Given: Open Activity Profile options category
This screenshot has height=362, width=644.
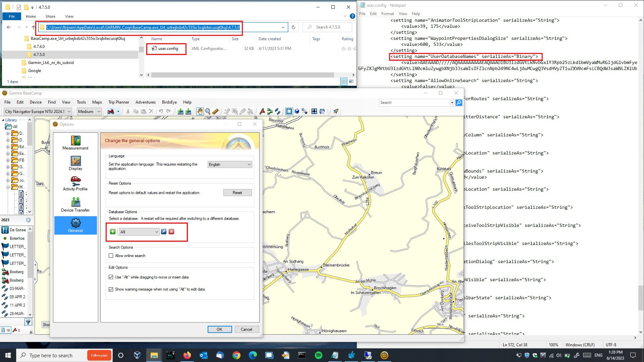Looking at the screenshot, I should tap(75, 183).
